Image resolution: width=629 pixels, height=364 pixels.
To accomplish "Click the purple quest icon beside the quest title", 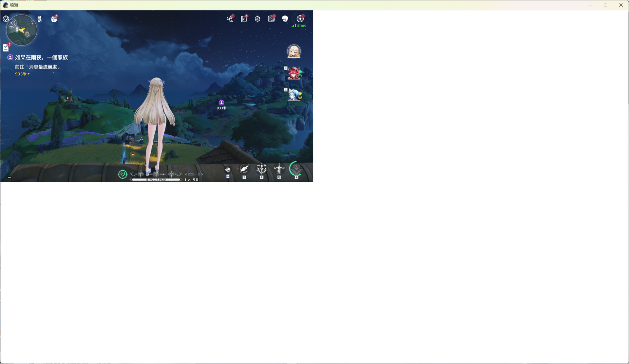I will pos(10,57).
